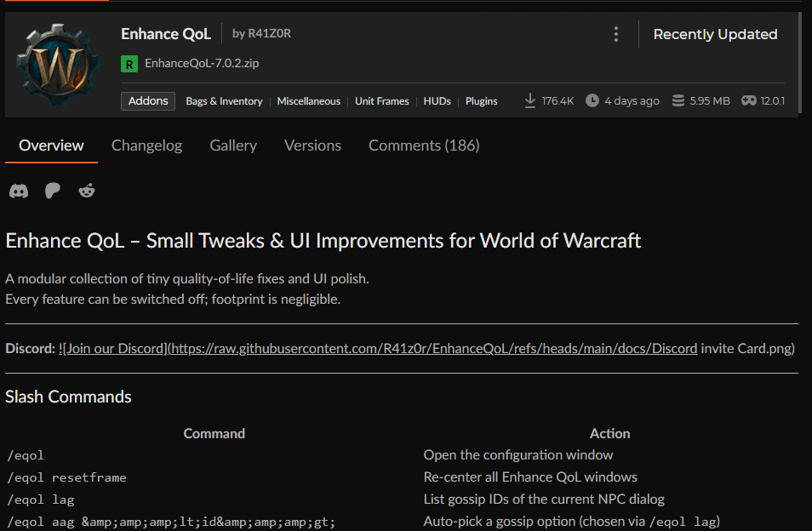Click the 5.95 MB size text
Image resolution: width=812 pixels, height=531 pixels.
tap(710, 101)
